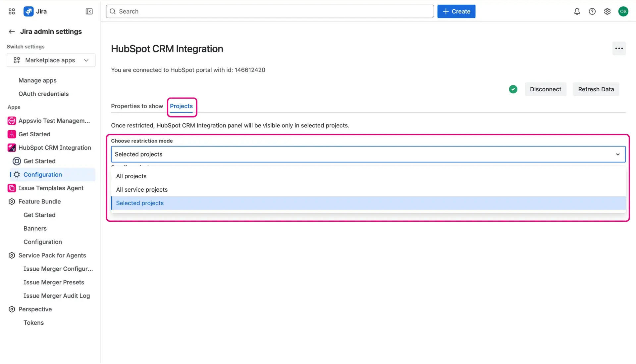Click the green connection status checkmark
The image size is (636, 364).
513,89
